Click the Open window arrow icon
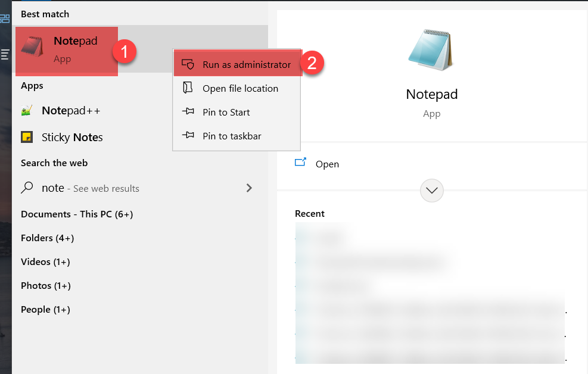 point(300,162)
